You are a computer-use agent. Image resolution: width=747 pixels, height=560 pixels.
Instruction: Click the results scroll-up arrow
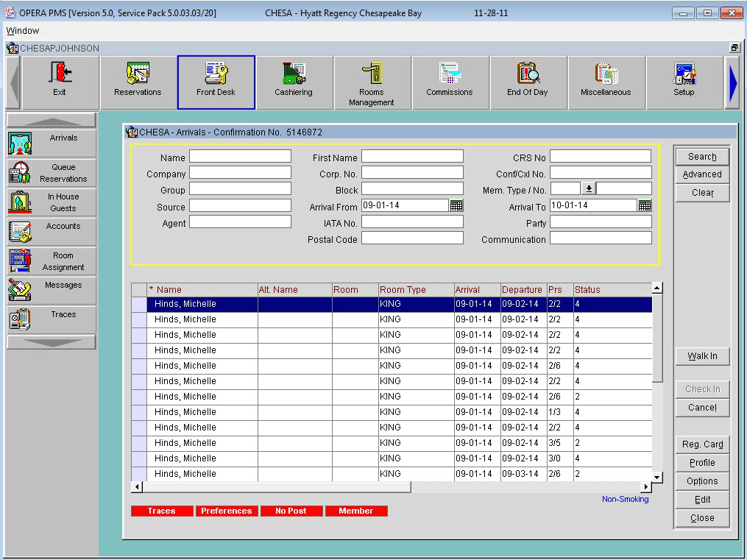click(657, 288)
